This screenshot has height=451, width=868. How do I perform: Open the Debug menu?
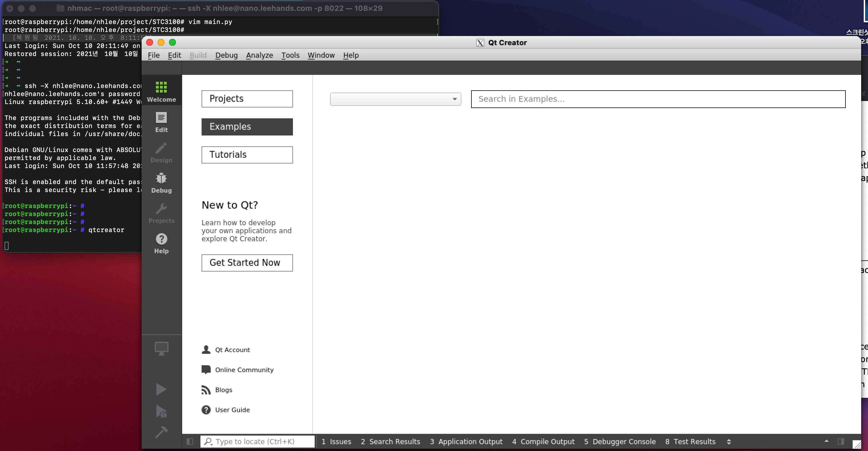click(226, 55)
